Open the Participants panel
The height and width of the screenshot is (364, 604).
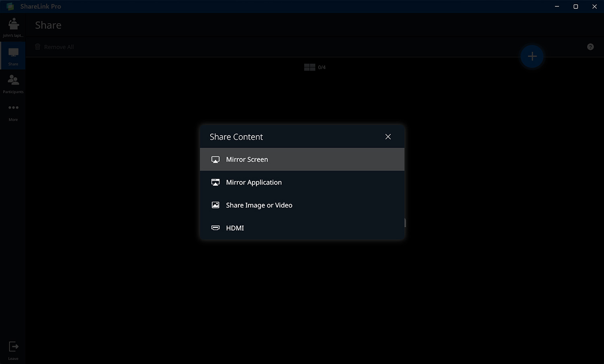(x=13, y=84)
